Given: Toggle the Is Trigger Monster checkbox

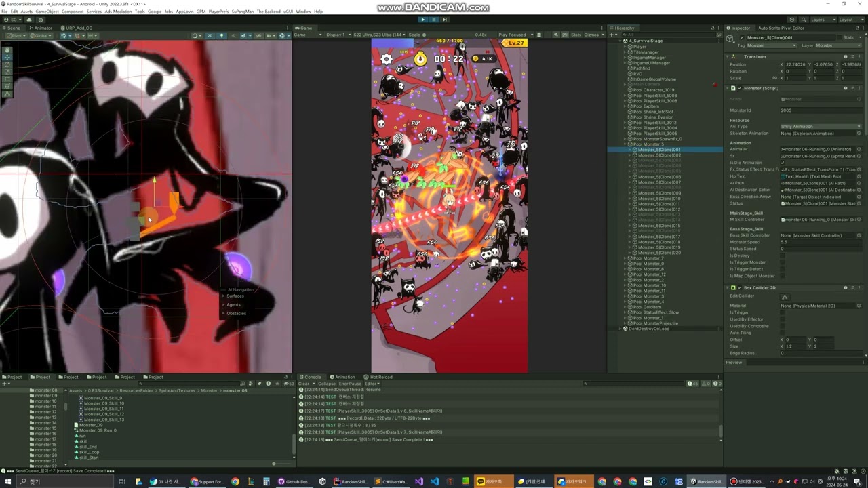Looking at the screenshot, I should pos(783,262).
